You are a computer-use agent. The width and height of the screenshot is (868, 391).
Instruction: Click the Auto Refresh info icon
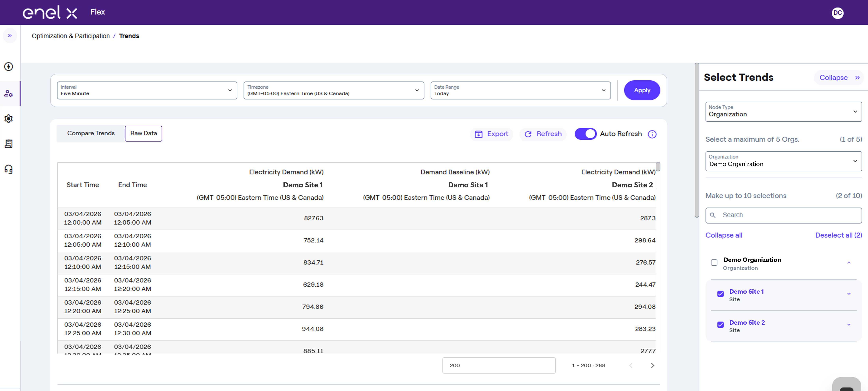652,134
